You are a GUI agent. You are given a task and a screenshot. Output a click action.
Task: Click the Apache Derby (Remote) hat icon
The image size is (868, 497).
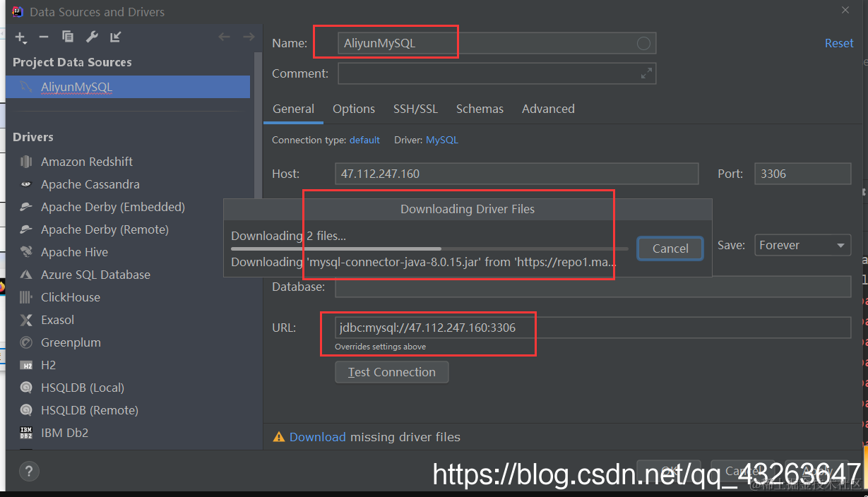point(26,229)
